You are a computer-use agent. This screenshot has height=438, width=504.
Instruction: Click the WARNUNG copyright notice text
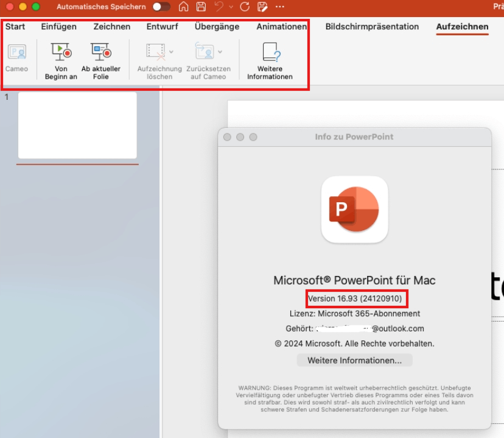[354, 399]
